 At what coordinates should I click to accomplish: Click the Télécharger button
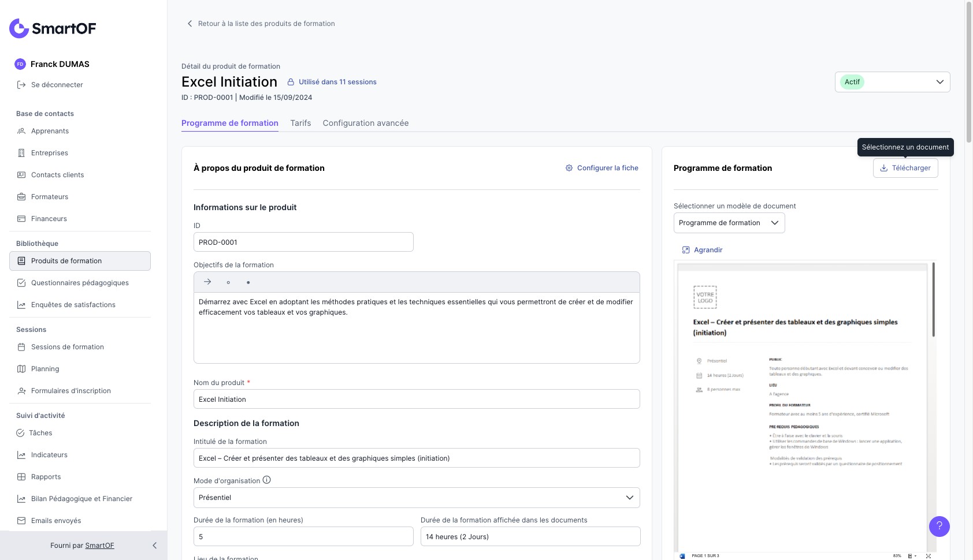(x=905, y=168)
